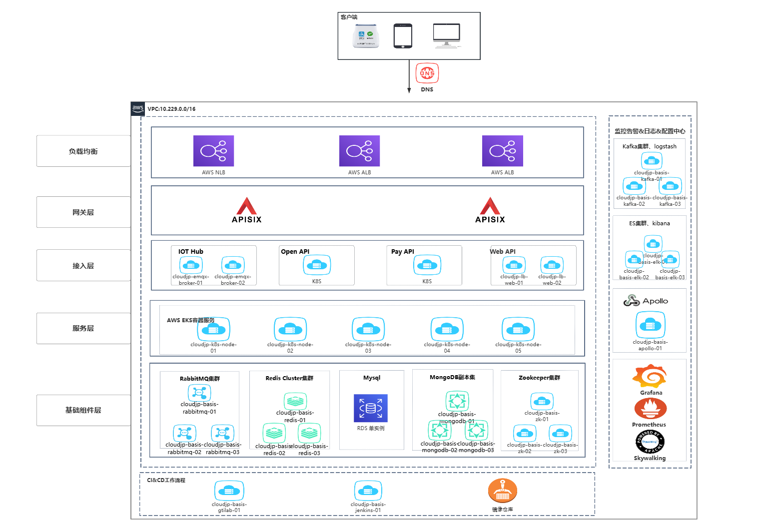Click cloudjp-basis-gtilab-01 icon

(229, 491)
